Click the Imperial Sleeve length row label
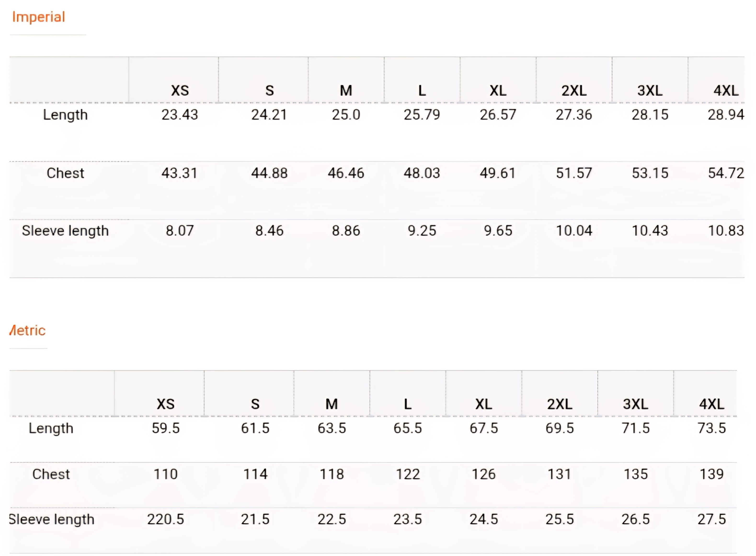 [65, 231]
